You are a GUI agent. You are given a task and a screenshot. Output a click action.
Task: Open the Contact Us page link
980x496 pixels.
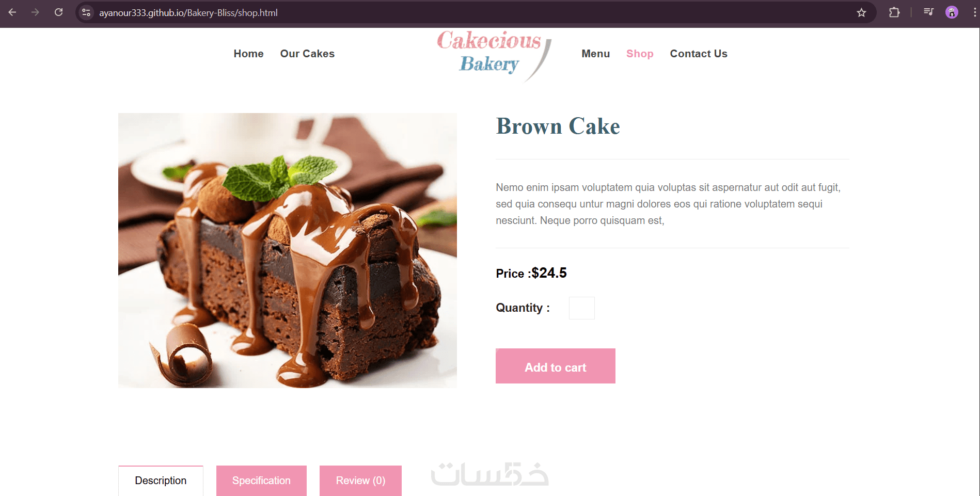tap(699, 54)
